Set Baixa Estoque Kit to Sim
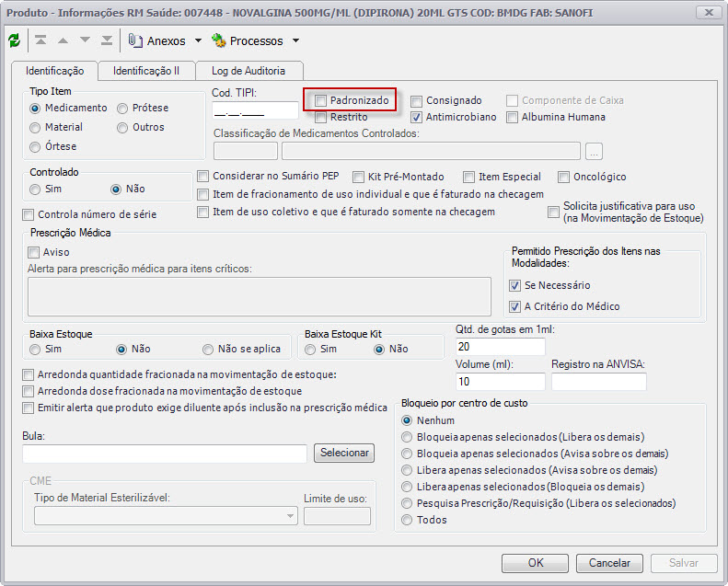728x586 pixels. pos(310,350)
